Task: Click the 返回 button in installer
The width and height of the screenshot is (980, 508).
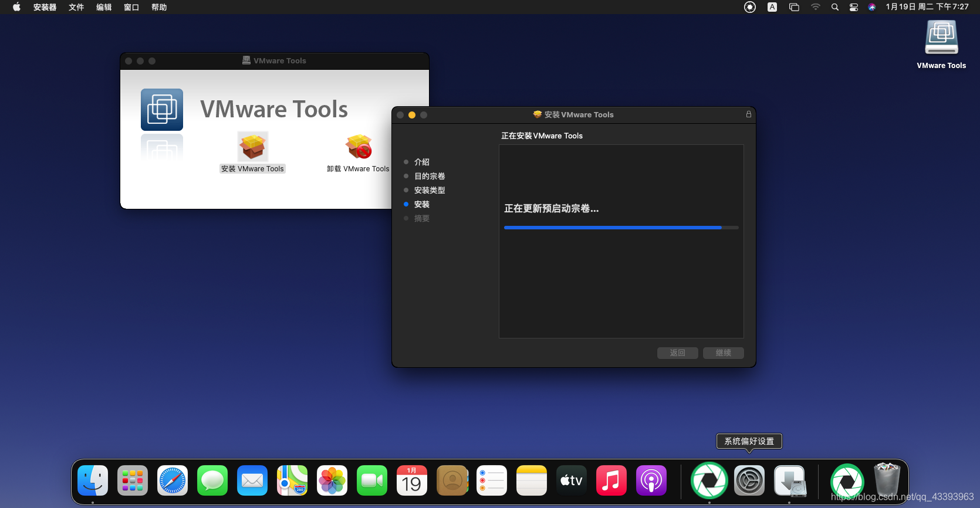Action: pyautogui.click(x=678, y=353)
